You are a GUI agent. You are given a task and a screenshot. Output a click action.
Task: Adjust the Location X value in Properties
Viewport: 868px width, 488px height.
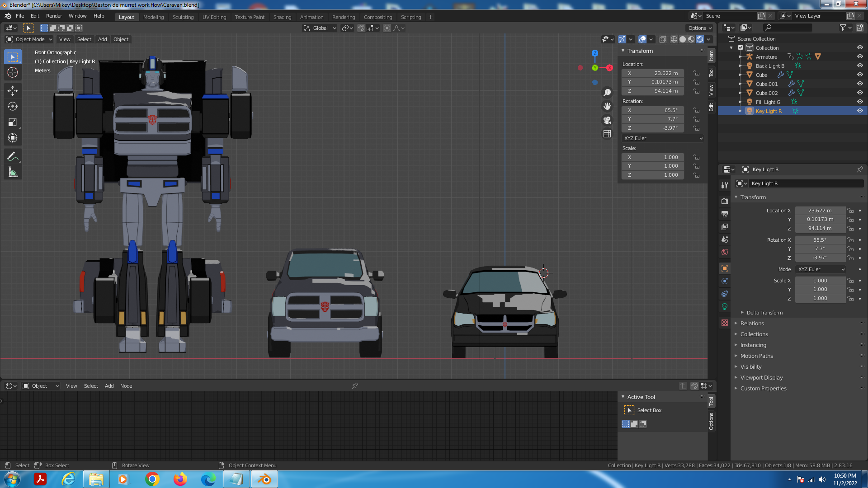[820, 211]
